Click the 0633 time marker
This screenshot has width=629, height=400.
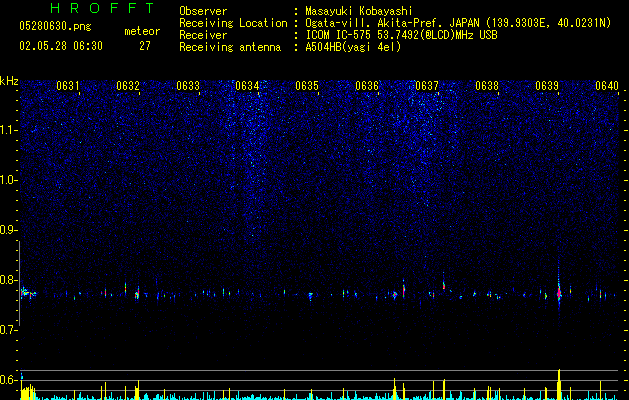(188, 86)
